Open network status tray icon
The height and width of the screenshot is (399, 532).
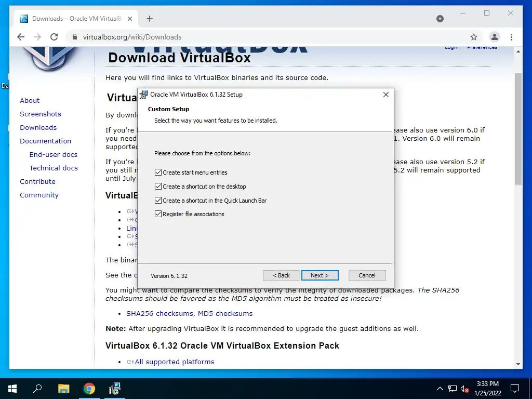(x=453, y=389)
